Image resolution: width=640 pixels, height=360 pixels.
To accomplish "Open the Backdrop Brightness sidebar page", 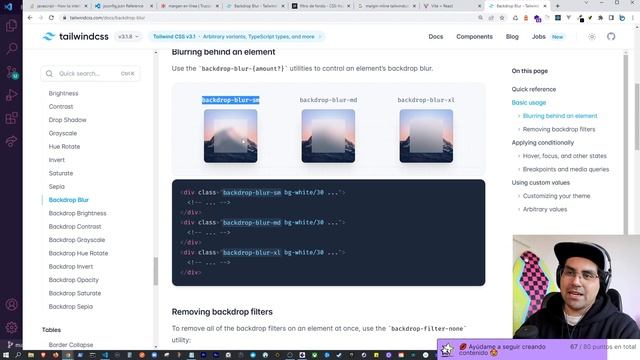I will click(77, 213).
